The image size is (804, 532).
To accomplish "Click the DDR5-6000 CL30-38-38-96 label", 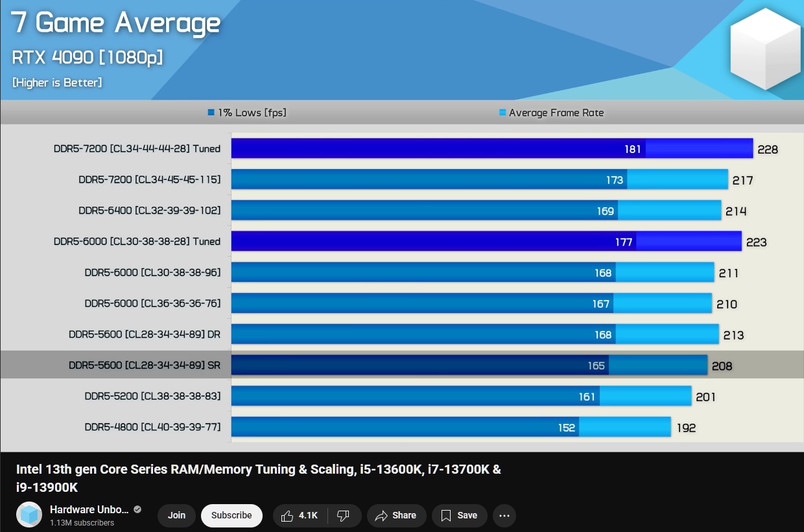I will coord(152,272).
